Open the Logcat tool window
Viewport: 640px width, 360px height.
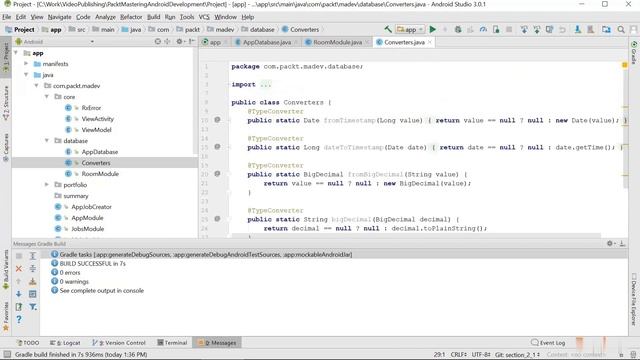(65, 342)
